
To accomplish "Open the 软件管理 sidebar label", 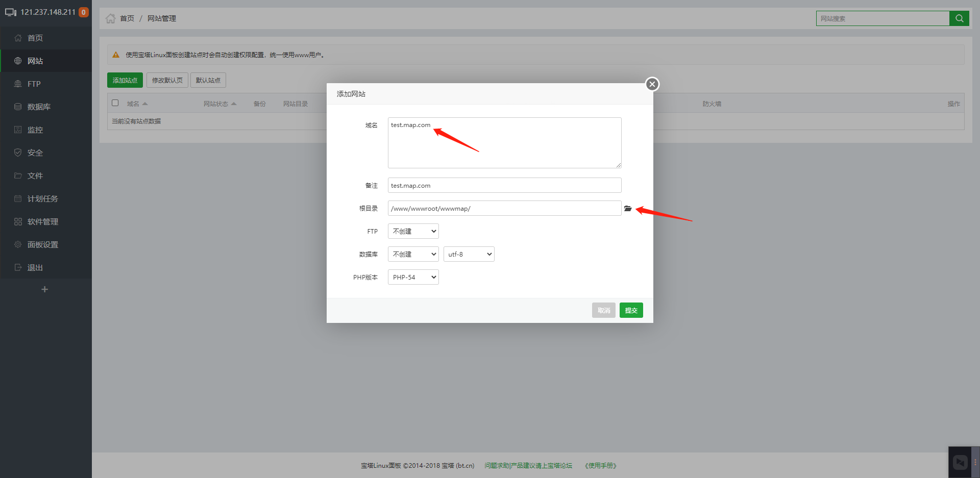I will [43, 221].
